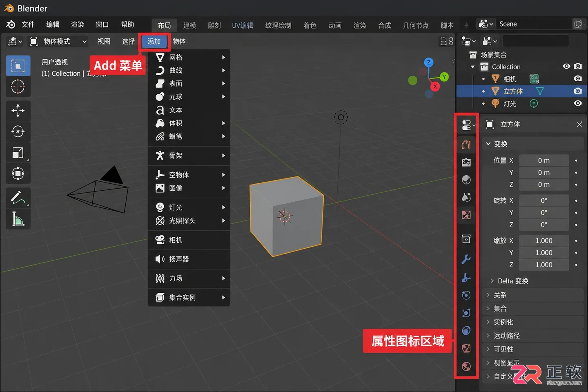588x392 pixels.
Task: Click the Blender logo menu icon
Action: [x=11, y=24]
